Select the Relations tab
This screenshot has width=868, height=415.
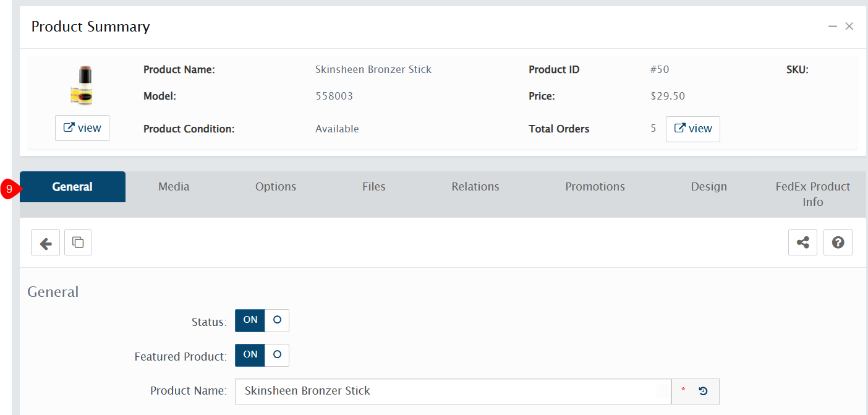point(475,187)
